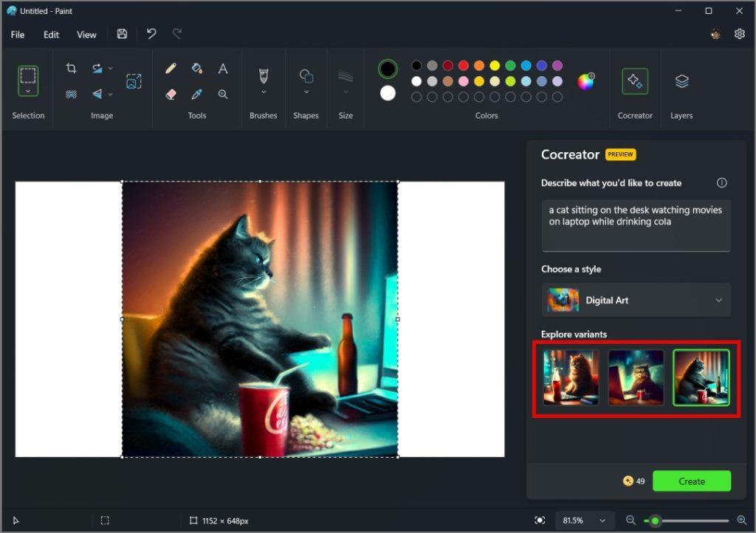Open the 81.5% zoom level dropdown

[x=583, y=520]
